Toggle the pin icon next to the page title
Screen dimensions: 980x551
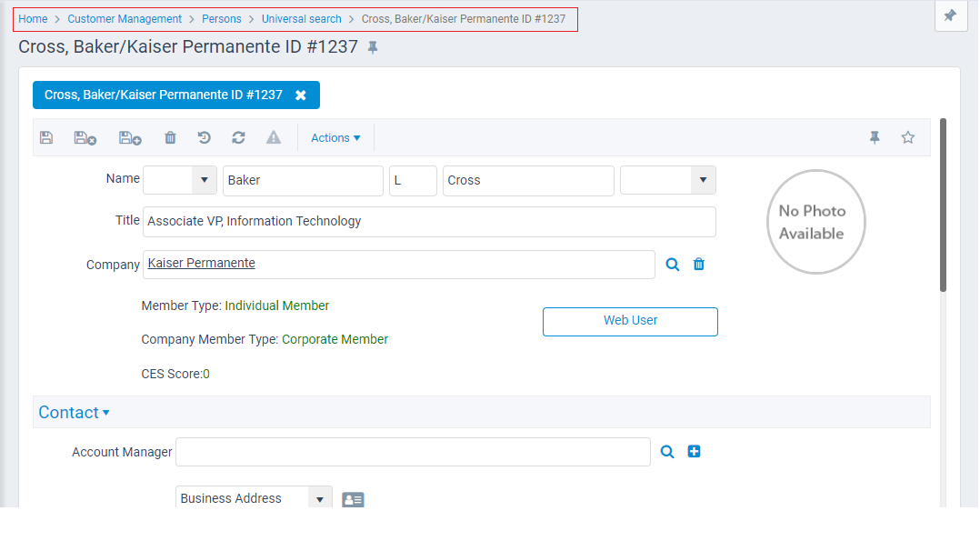point(372,46)
